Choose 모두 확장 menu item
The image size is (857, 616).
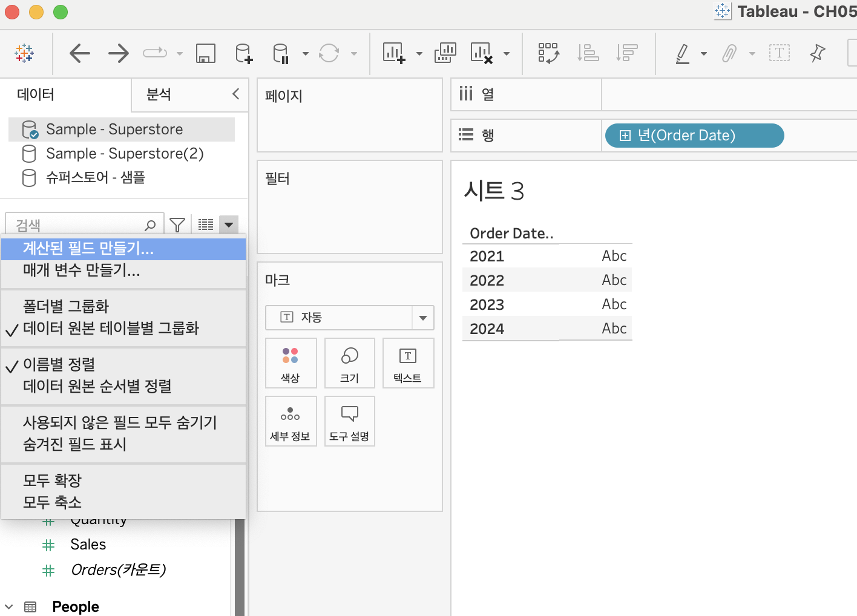(x=123, y=480)
